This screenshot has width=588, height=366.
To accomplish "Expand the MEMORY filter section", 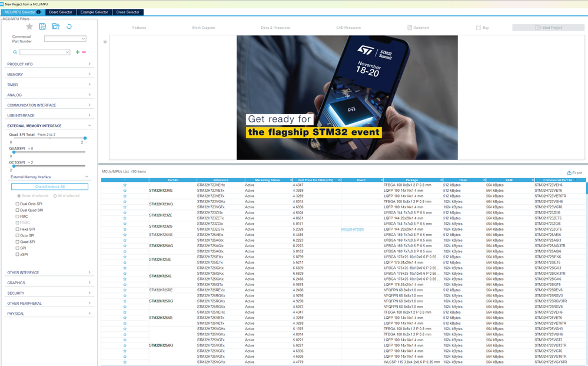I will point(49,74).
